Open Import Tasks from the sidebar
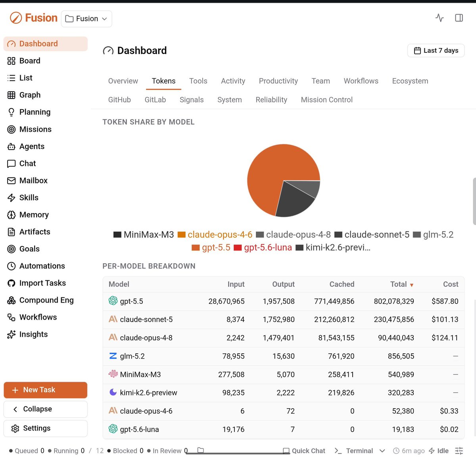Screen dimensions: 476x461 pyautogui.click(x=46, y=283)
